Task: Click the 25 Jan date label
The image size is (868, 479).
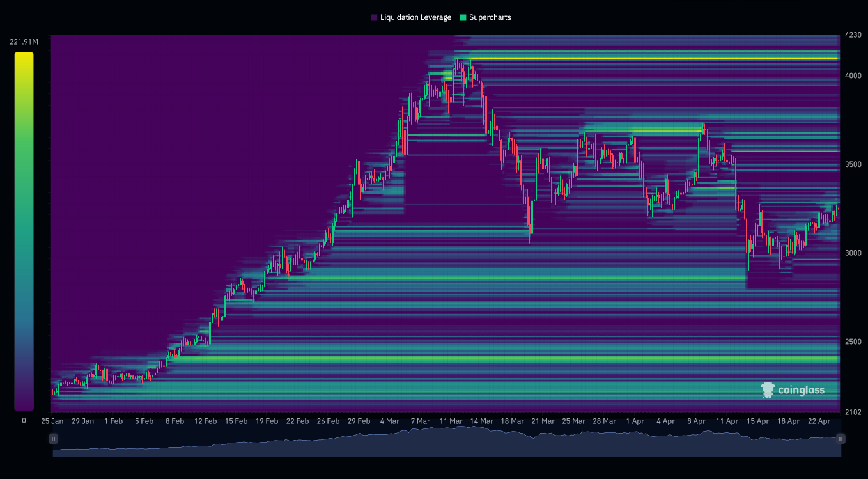Action: 51,421
